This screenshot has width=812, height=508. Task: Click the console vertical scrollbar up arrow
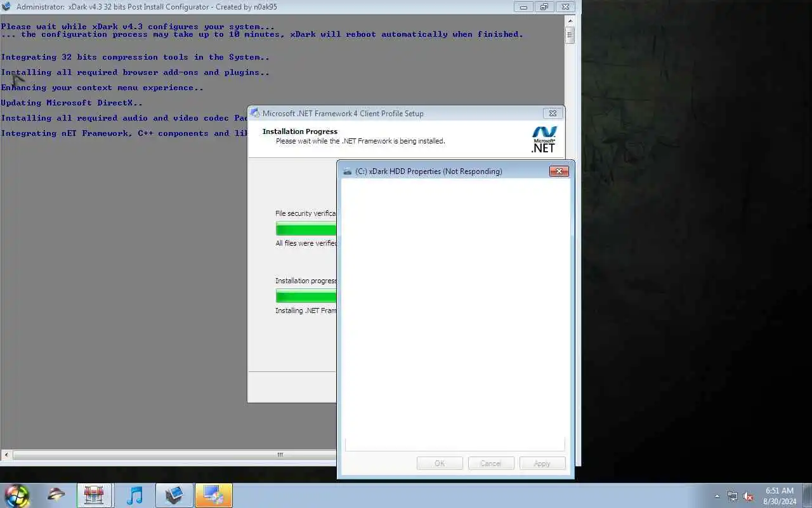(x=570, y=21)
